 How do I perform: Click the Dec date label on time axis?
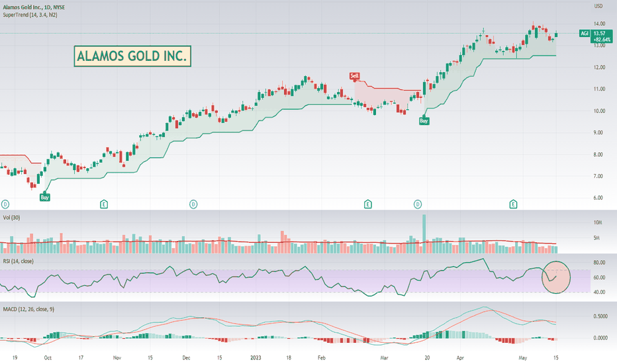(186, 357)
